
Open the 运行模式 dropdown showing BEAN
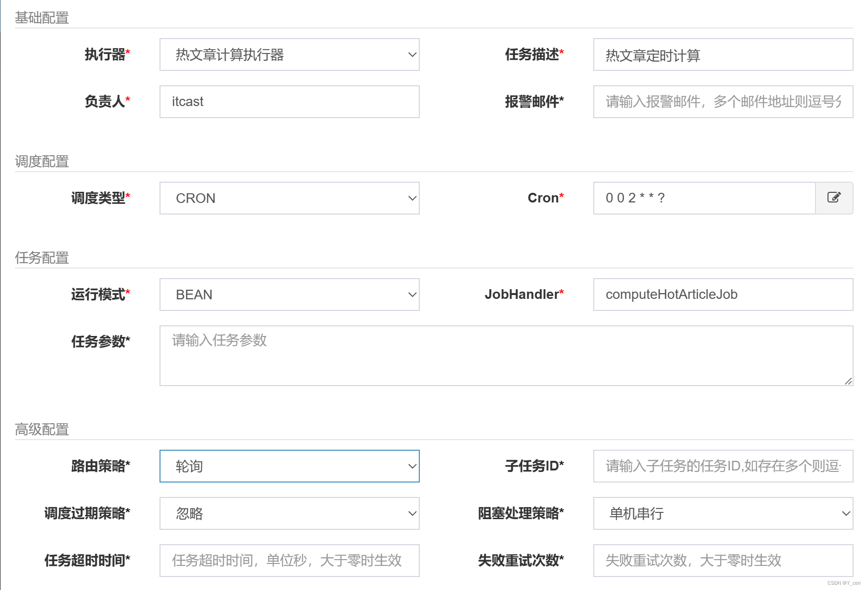290,295
